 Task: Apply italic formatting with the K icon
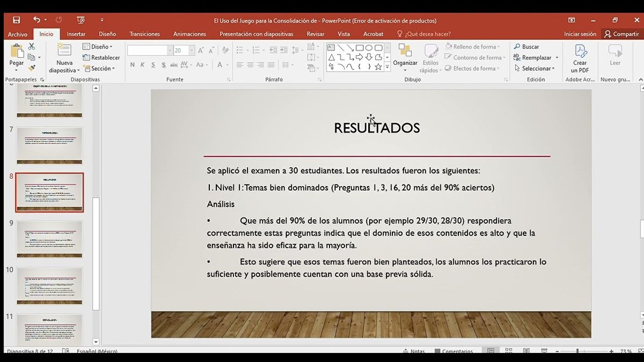[142, 64]
